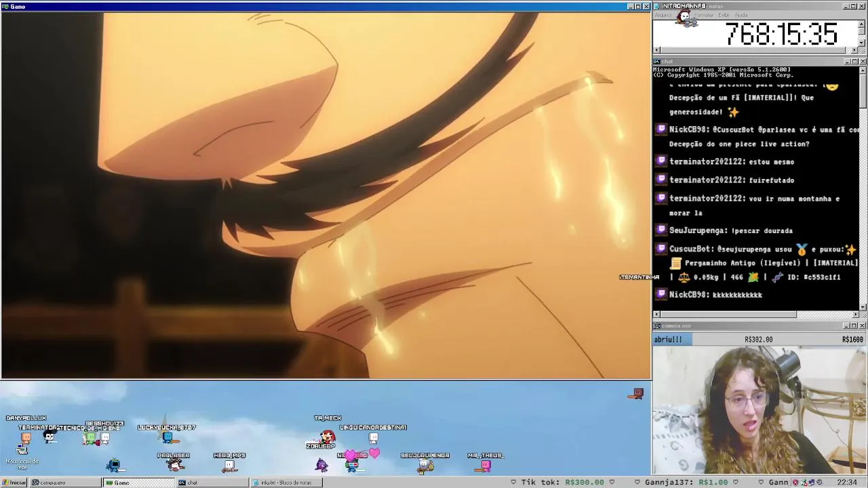The height and width of the screenshot is (488, 868).
Task: Click the Twitch badge beside 'estou mesmo' message
Action: point(661,161)
